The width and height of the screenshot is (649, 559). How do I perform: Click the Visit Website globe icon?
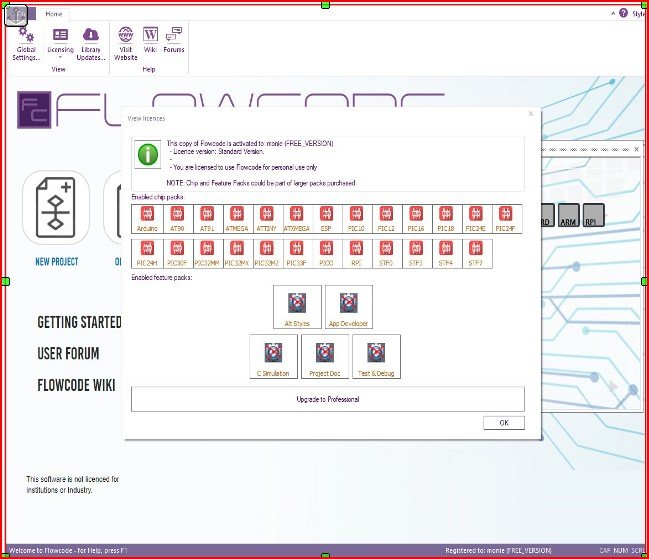125,34
